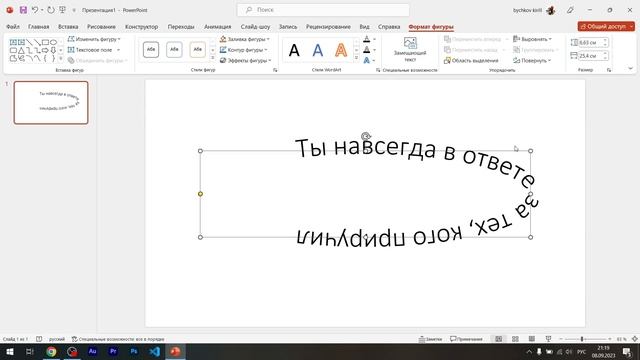This screenshot has height=360, width=640.
Task: Select the down arrow shape in gallery
Action: coord(53,50)
